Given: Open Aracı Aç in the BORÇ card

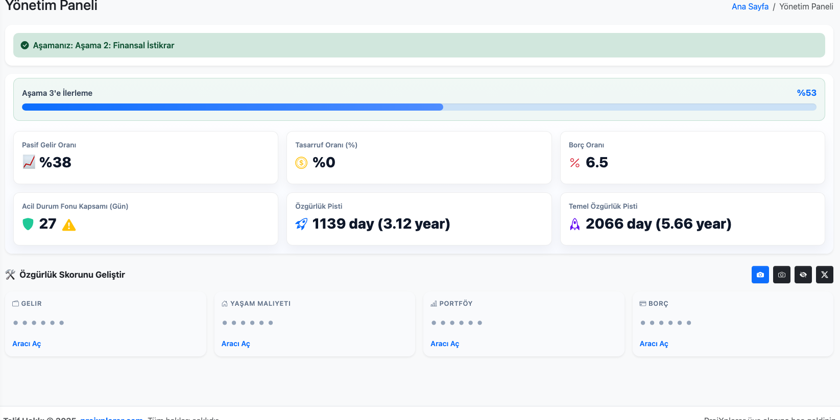Looking at the screenshot, I should click(654, 344).
